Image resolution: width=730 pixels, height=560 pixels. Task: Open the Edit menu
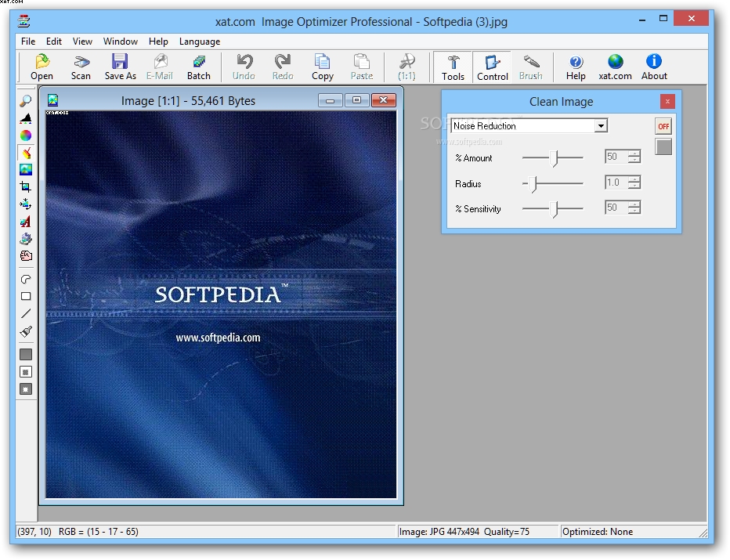pyautogui.click(x=54, y=42)
